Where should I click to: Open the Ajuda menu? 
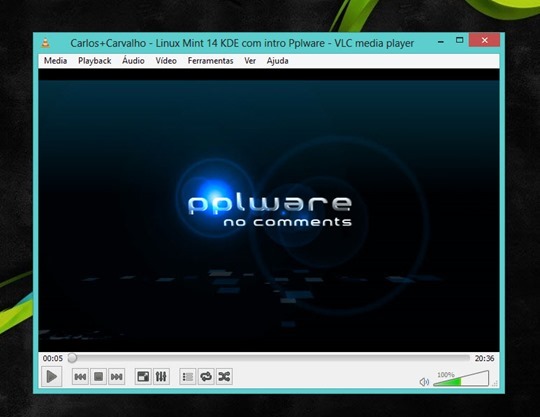pos(277,61)
